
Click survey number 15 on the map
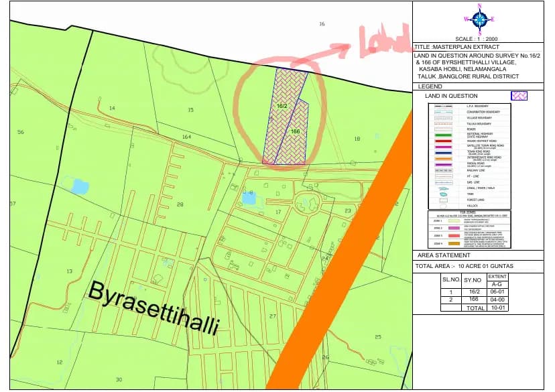(x=191, y=110)
